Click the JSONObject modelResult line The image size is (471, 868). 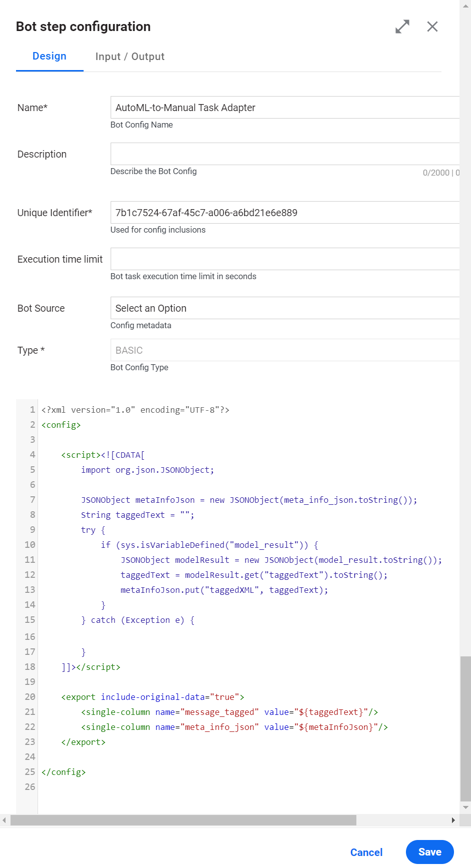point(281,560)
